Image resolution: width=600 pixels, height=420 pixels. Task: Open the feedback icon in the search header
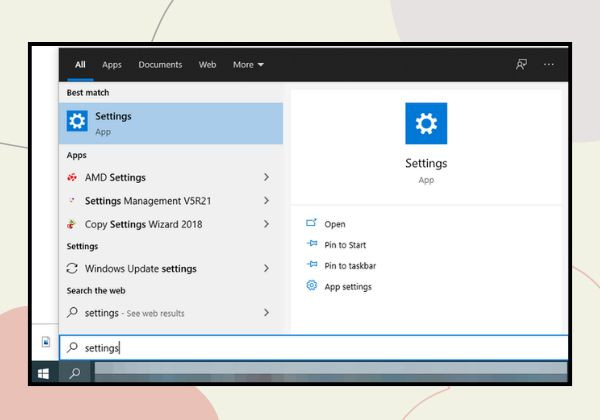pyautogui.click(x=521, y=64)
